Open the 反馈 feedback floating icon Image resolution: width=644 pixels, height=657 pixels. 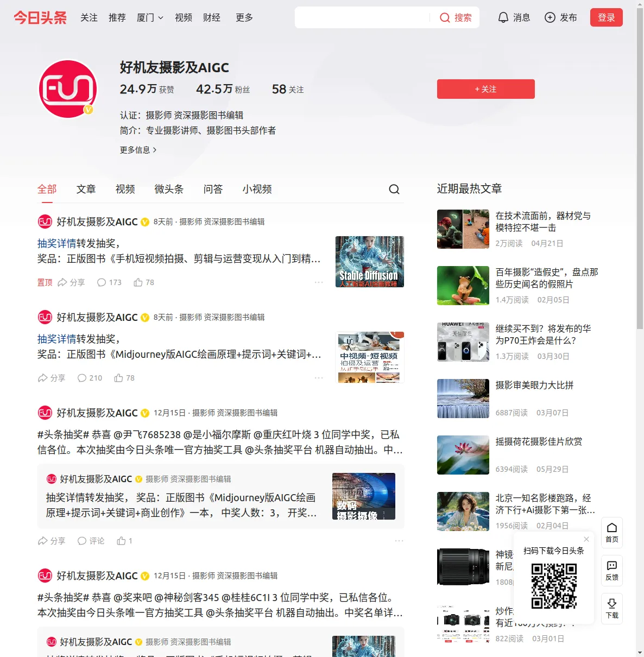[x=612, y=571]
